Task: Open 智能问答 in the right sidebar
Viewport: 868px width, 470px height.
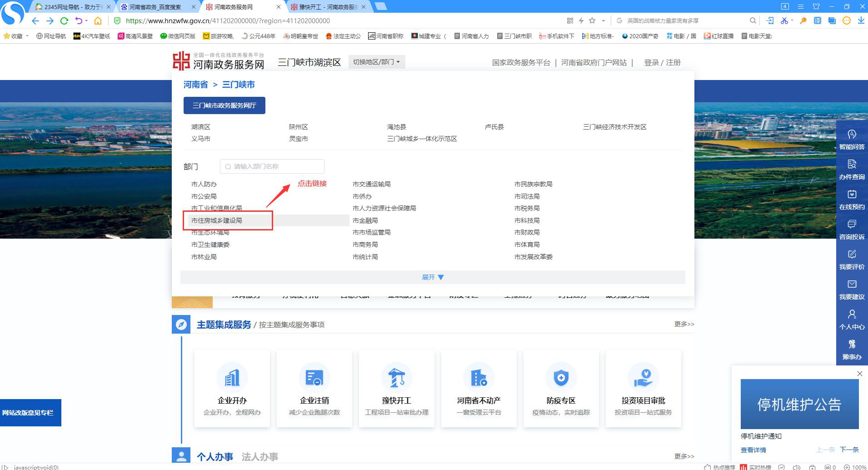Action: point(852,139)
